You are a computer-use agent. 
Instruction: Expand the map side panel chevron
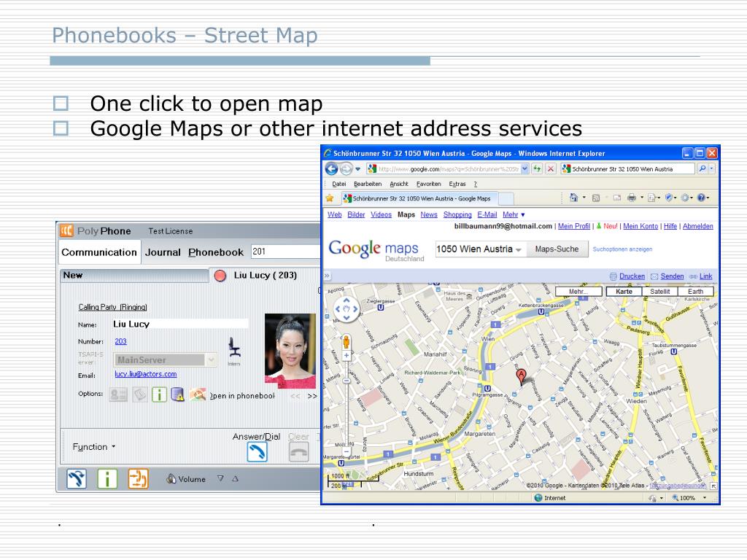(327, 275)
